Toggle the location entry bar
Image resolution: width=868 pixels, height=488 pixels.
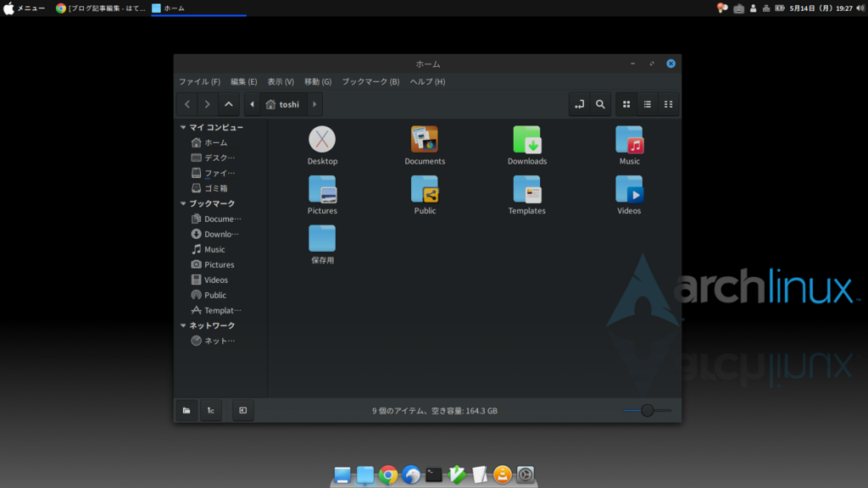(580, 103)
